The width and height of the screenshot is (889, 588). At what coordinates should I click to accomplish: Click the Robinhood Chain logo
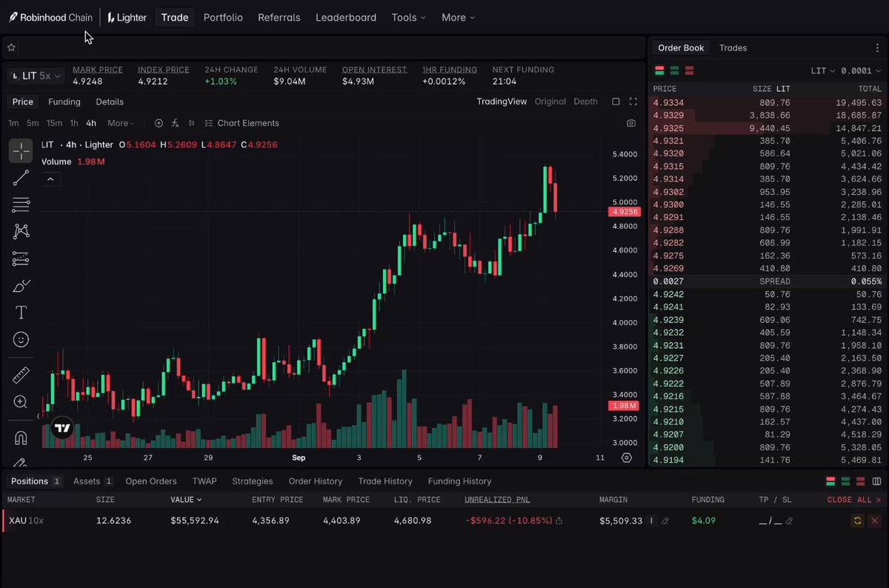point(51,17)
